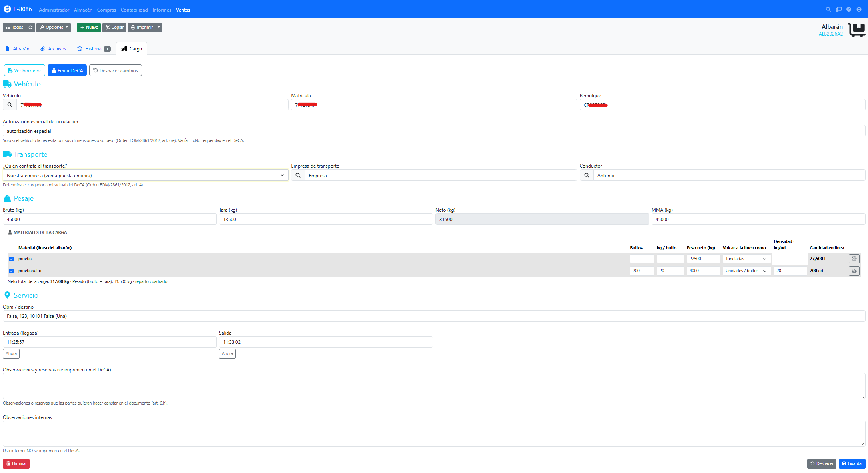Image resolution: width=868 pixels, height=473 pixels.
Task: Click the Albarán pallet truck icon
Action: [x=856, y=30]
